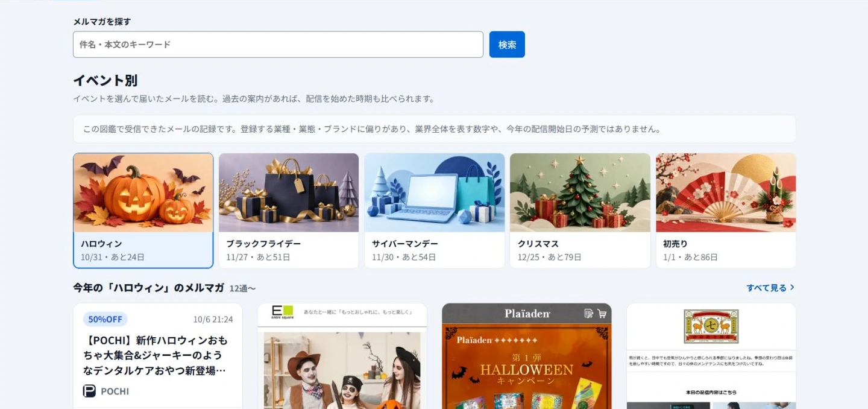This screenshot has width=868, height=409.
Task: Open the deer emblem newsletter thumbnail
Action: pos(711,356)
